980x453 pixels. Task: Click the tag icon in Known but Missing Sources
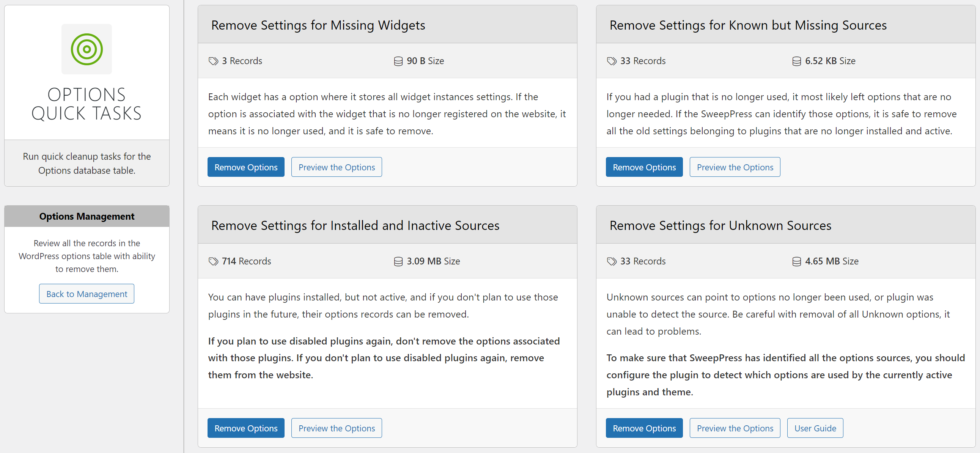click(x=611, y=61)
